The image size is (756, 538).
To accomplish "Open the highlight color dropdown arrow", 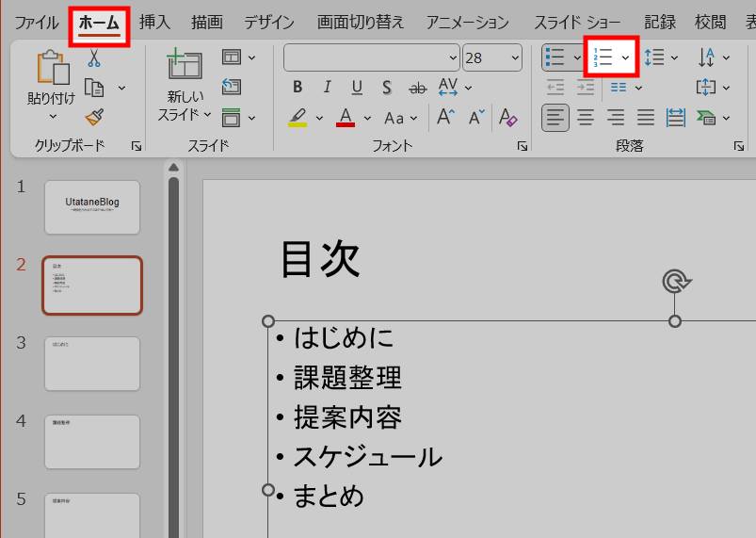I will pyautogui.click(x=319, y=118).
